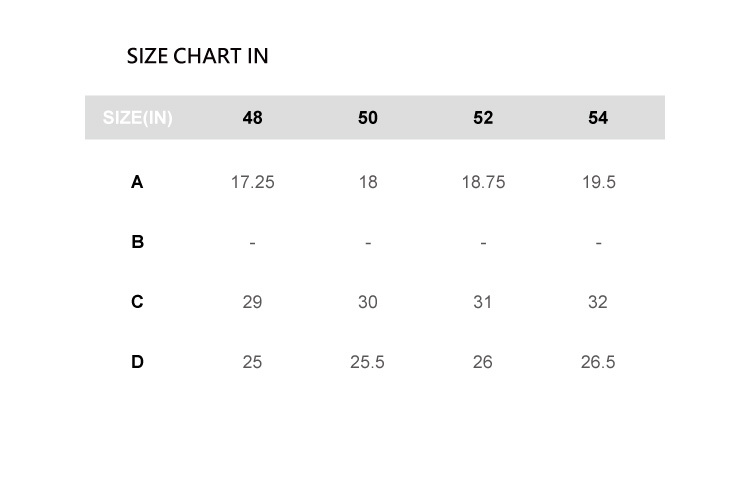Click the 18 value under size 50
Viewport: 750px width, 480px height.
[368, 182]
